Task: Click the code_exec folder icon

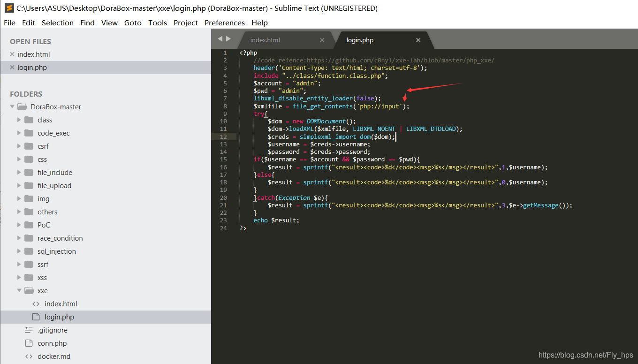Action: pos(29,133)
